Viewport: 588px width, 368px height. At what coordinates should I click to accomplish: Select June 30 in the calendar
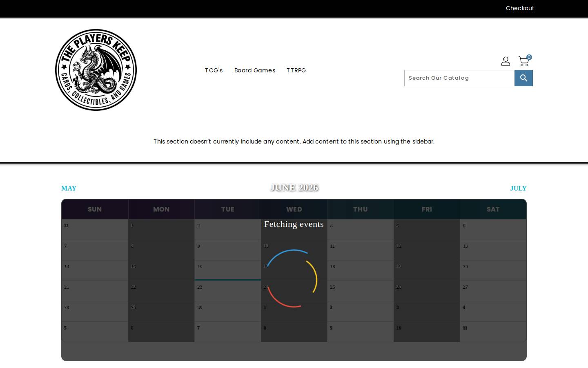[228, 311]
